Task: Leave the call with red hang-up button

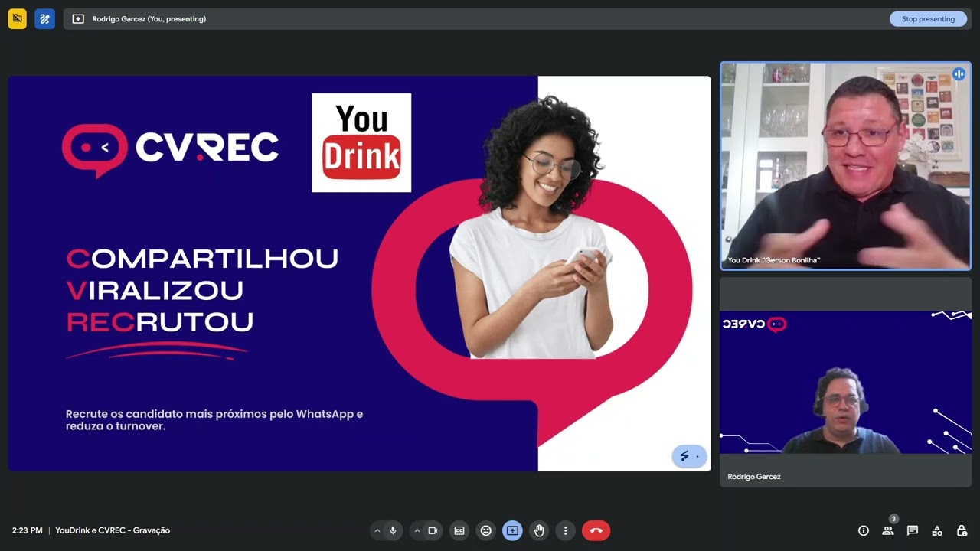Action: tap(596, 530)
